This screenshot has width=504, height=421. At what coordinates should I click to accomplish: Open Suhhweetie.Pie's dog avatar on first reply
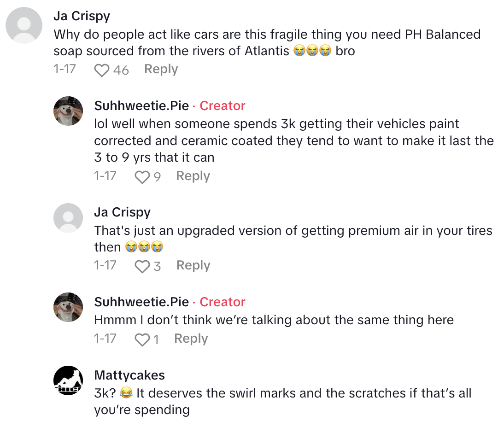pos(69,111)
